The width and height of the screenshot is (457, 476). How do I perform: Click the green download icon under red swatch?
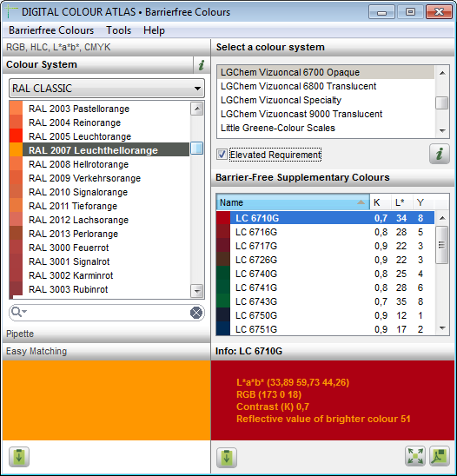coord(227,457)
